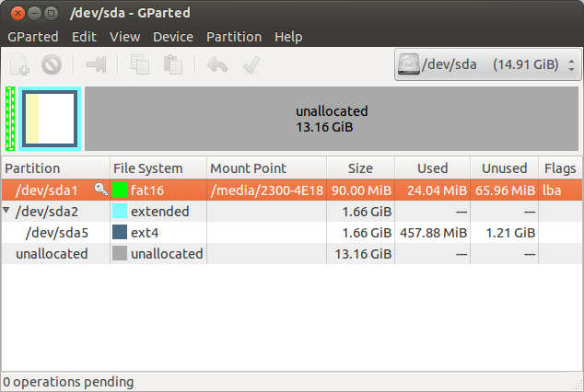The width and height of the screenshot is (584, 392).
Task: Open the /dev/sda device selector dropdown
Action: coord(486,65)
